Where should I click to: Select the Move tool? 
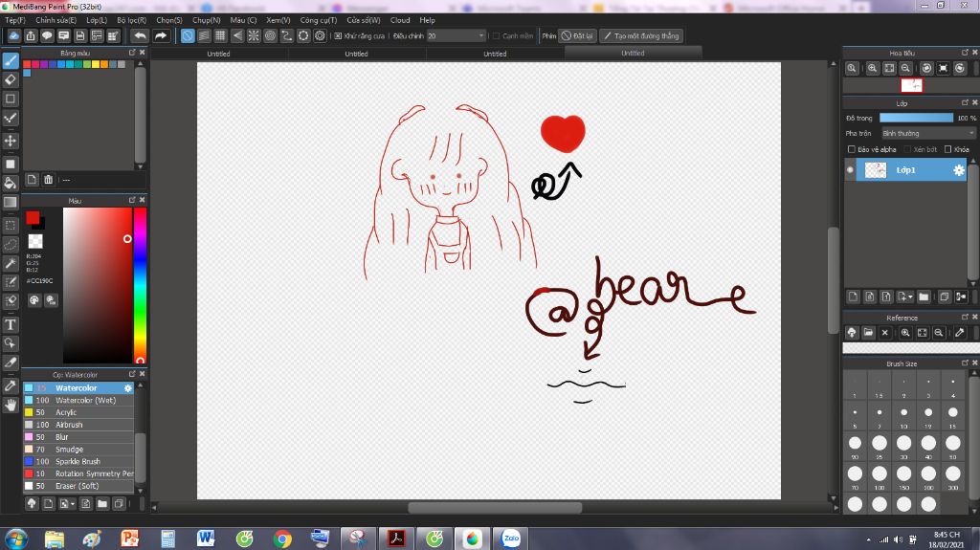11,142
